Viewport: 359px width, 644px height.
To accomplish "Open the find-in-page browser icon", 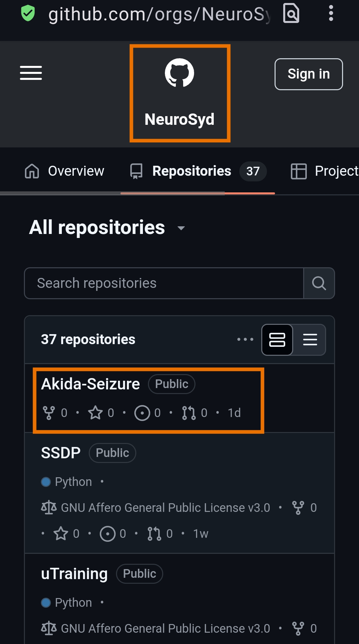I will (291, 13).
